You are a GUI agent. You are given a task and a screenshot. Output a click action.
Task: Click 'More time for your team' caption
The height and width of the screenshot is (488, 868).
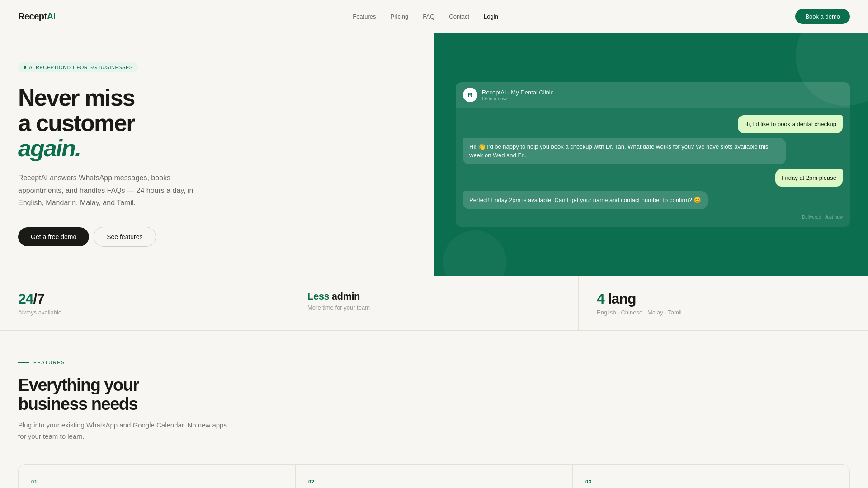point(339,308)
